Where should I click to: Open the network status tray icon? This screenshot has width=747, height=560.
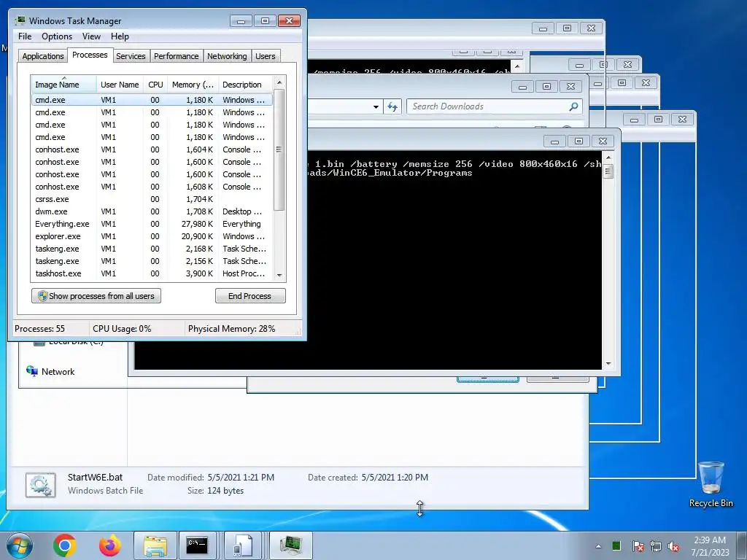pos(656,545)
